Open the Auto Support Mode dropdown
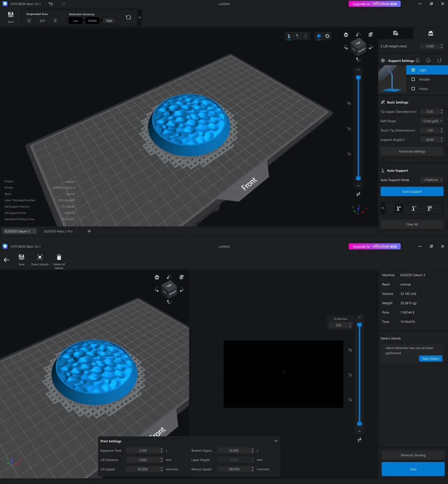Viewport: 448px width, 484px height. point(432,180)
